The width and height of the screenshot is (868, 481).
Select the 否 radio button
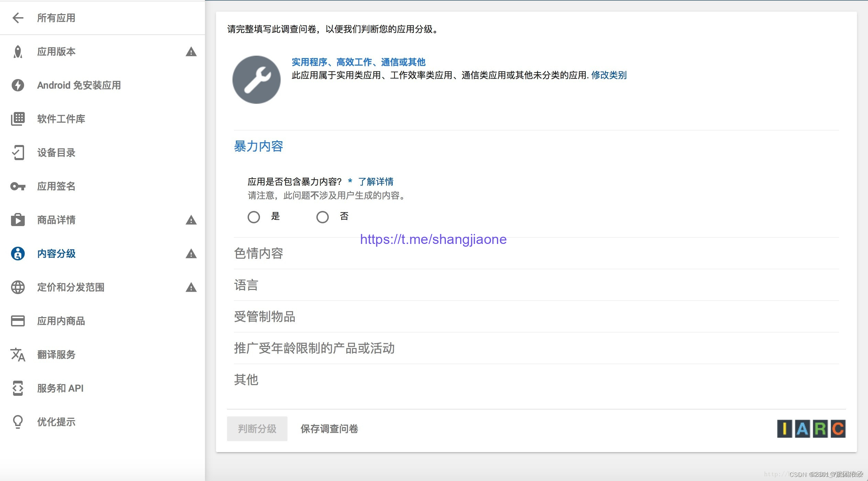(x=323, y=217)
